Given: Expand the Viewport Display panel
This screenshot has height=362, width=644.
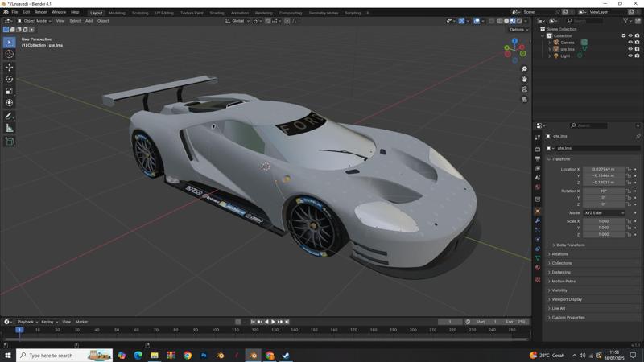Looking at the screenshot, I should 567,299.
